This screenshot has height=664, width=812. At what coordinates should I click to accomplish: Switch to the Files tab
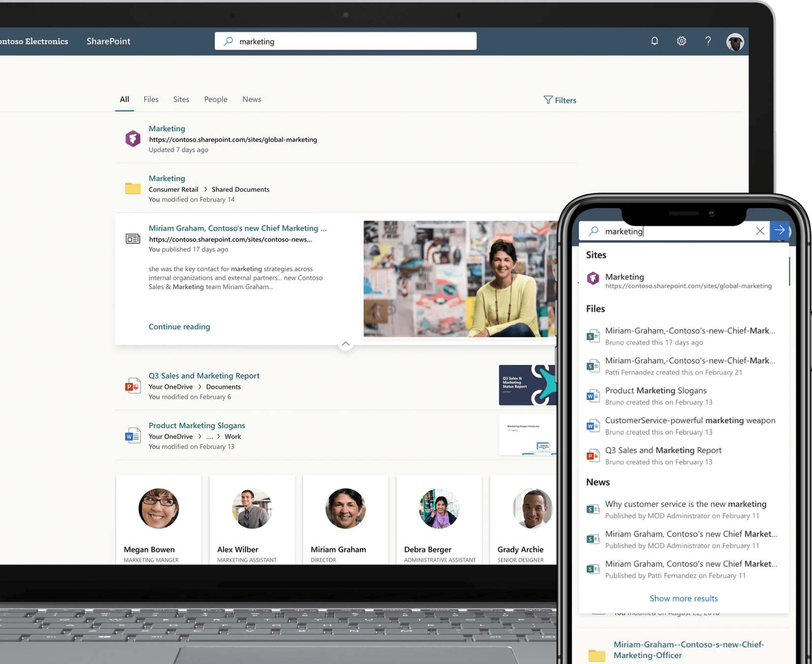coord(151,99)
